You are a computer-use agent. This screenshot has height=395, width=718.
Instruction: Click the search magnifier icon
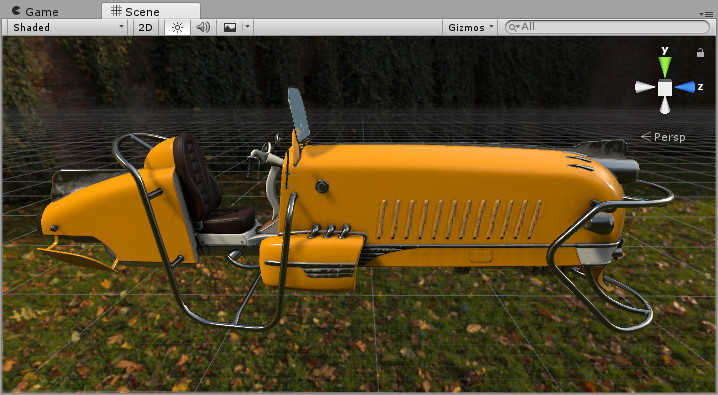(x=514, y=27)
